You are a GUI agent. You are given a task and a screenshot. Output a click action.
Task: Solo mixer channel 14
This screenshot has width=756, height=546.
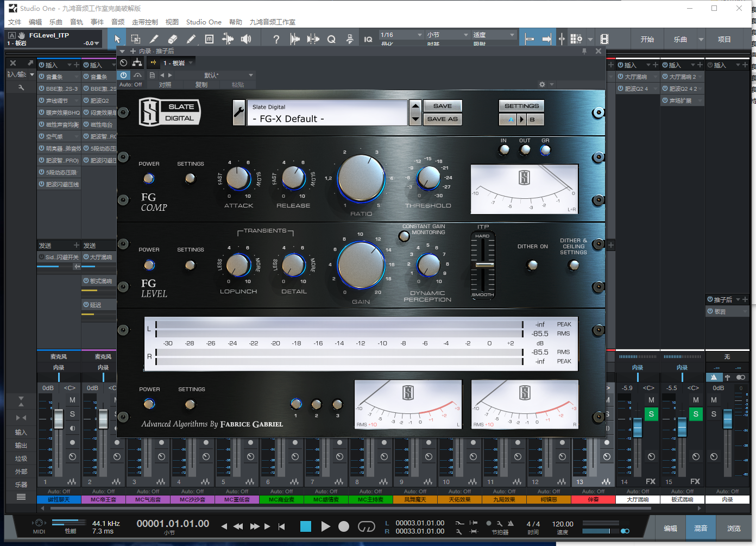[x=651, y=414]
